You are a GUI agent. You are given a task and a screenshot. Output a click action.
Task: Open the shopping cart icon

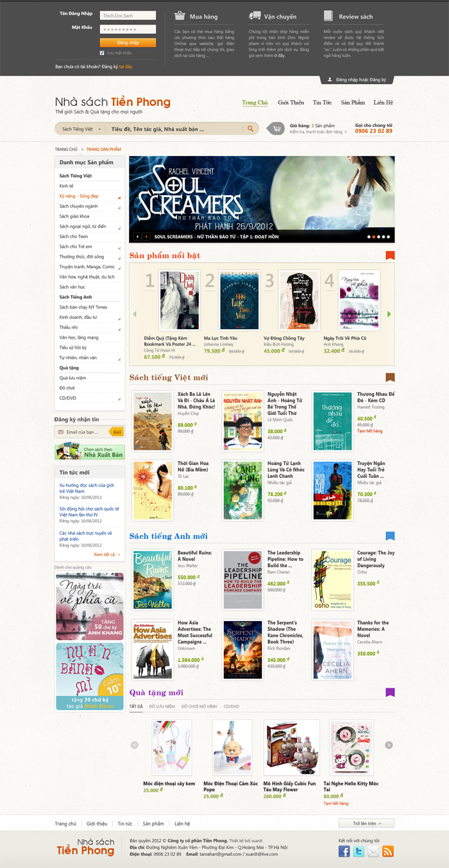276,129
